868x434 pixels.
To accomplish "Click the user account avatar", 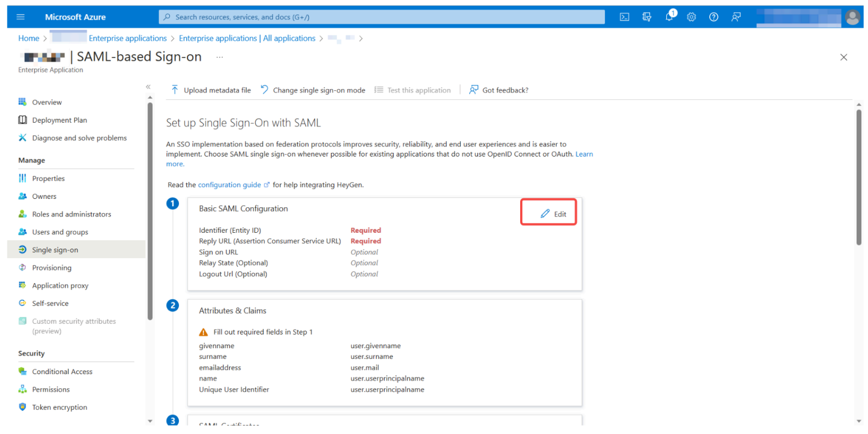I will click(852, 17).
